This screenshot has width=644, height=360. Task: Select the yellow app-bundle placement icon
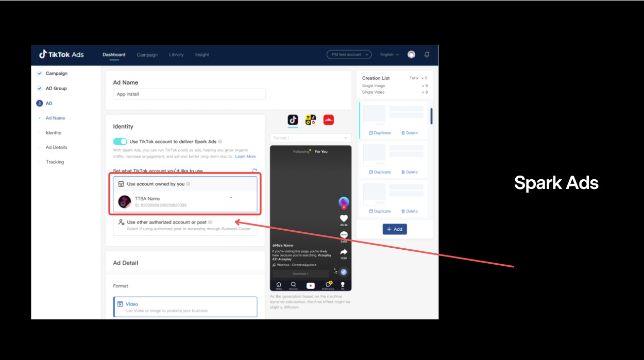click(x=311, y=119)
